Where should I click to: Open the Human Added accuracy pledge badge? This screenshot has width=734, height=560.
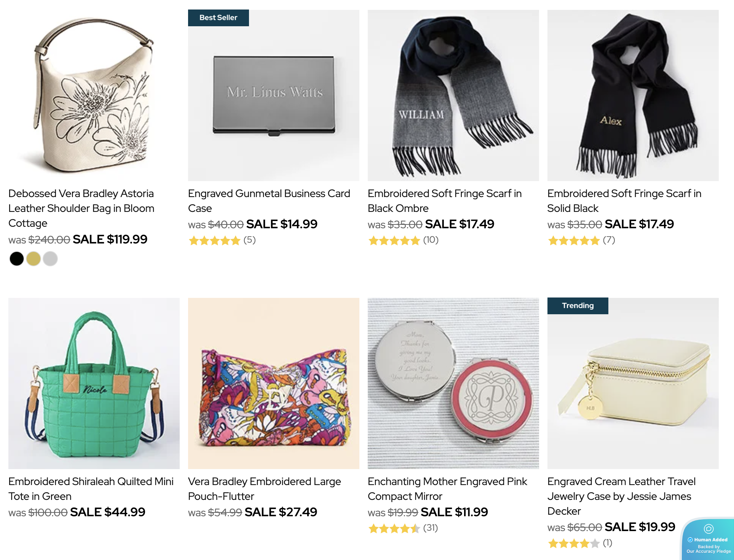[708, 540]
